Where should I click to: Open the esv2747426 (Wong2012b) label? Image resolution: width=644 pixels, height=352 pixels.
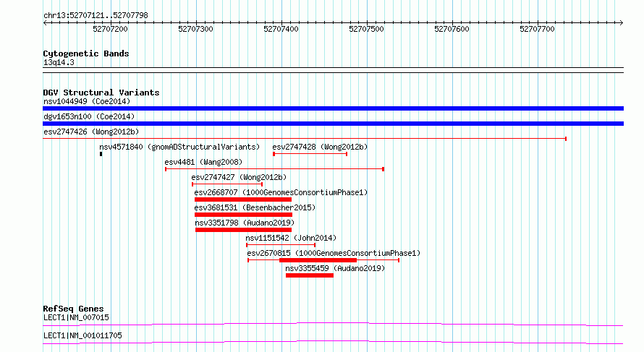91,132
